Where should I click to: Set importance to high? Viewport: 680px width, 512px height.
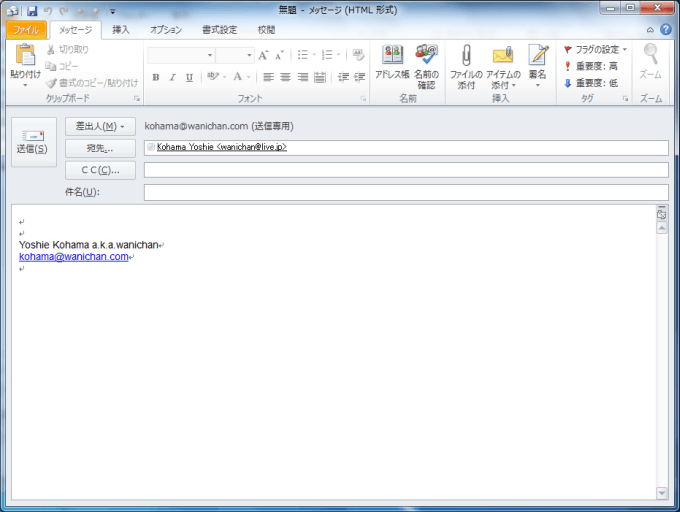(591, 66)
